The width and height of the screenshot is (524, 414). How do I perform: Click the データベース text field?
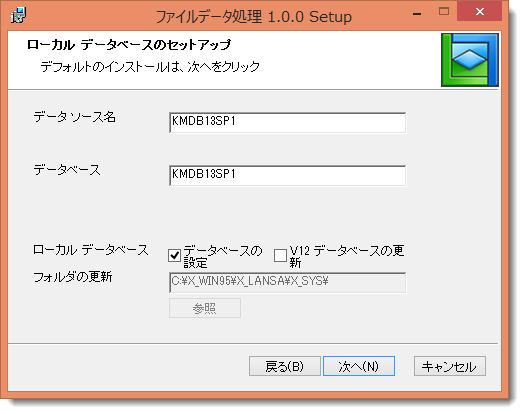[x=287, y=175]
